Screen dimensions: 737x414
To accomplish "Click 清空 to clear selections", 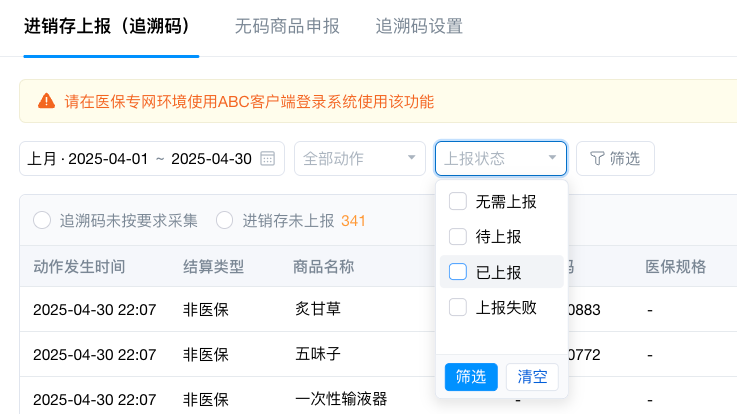I will [531, 377].
